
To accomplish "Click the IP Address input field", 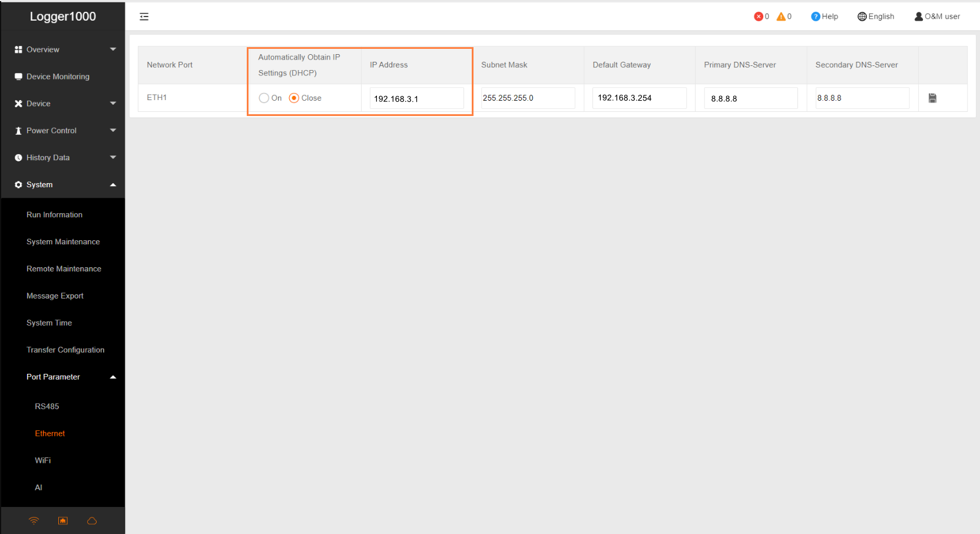I will (x=416, y=98).
